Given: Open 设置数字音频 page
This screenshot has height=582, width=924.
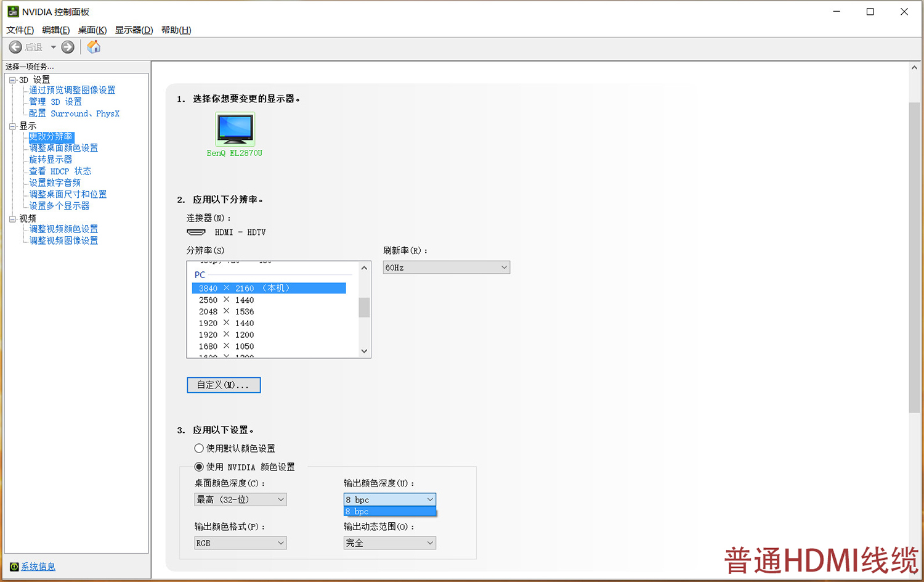Looking at the screenshot, I should pyautogui.click(x=55, y=183).
